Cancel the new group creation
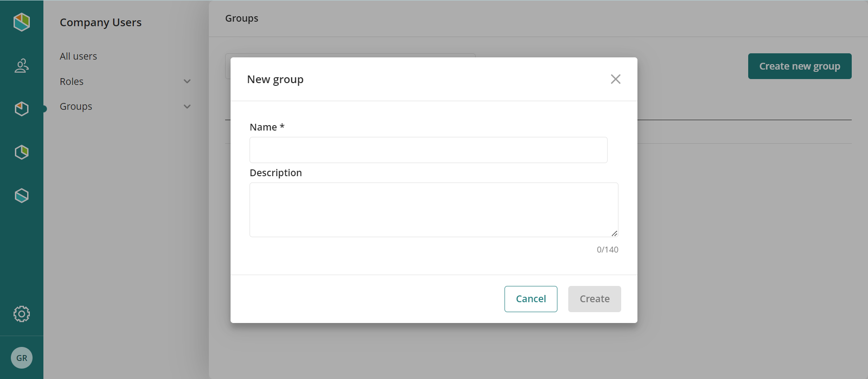The width and height of the screenshot is (868, 379). click(x=531, y=299)
